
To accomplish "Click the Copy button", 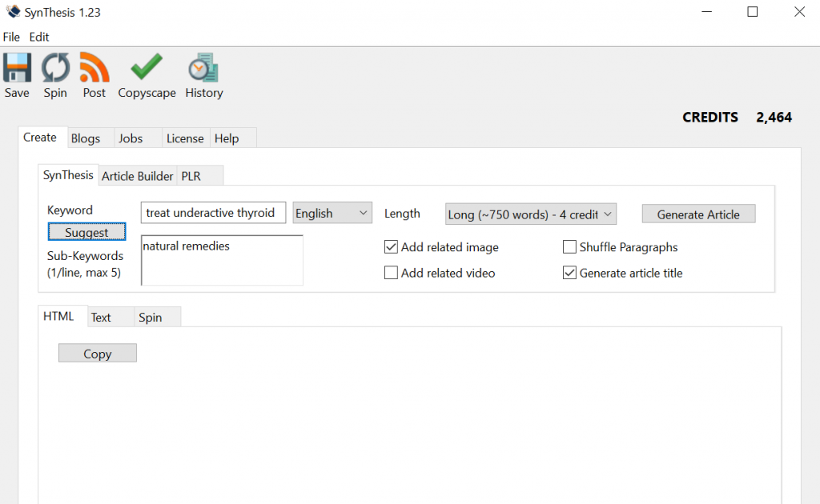I will (97, 354).
